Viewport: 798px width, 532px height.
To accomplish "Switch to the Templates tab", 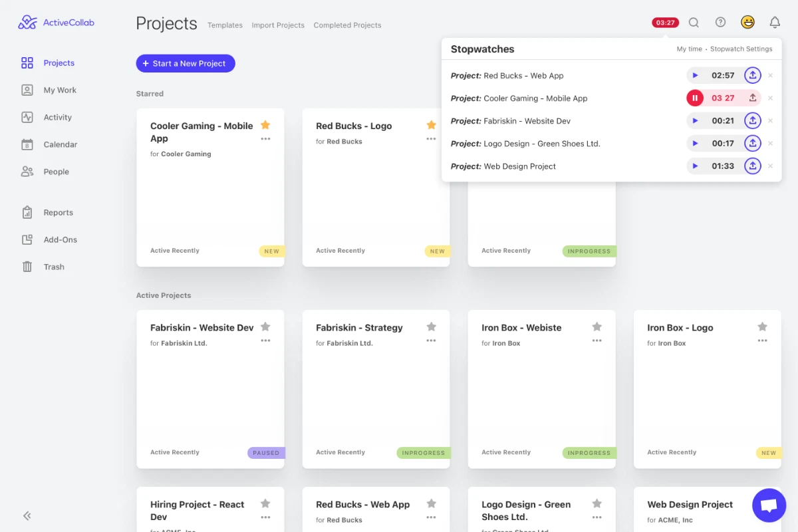I will pyautogui.click(x=225, y=25).
